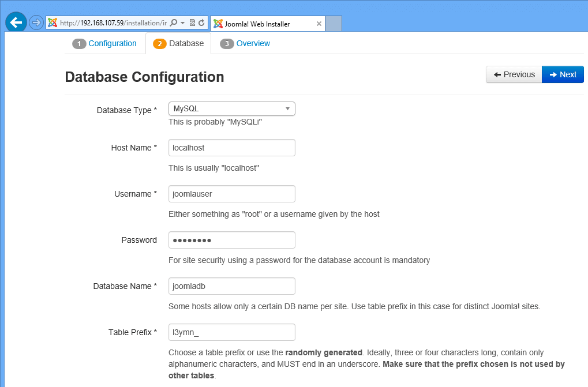The height and width of the screenshot is (387, 588).
Task: Click the Username field with joomlauser
Action: (232, 194)
